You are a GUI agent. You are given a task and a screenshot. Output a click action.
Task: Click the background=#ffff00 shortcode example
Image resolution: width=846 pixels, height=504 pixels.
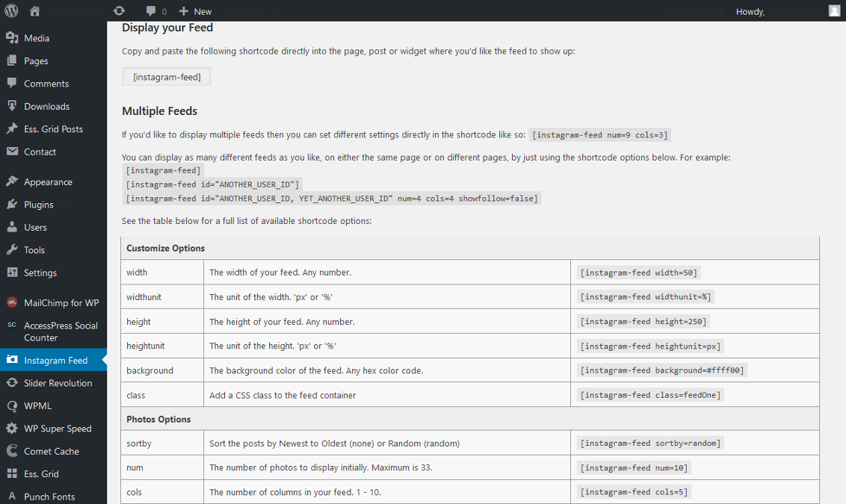point(662,370)
